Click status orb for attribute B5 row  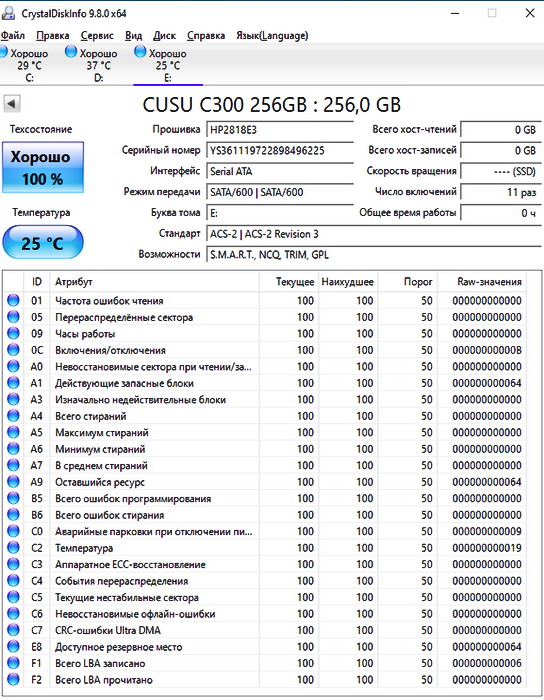(13, 498)
